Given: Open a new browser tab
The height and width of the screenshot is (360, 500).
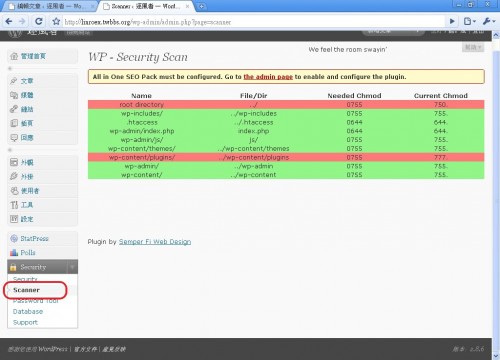Looking at the screenshot, I should tap(201, 6).
